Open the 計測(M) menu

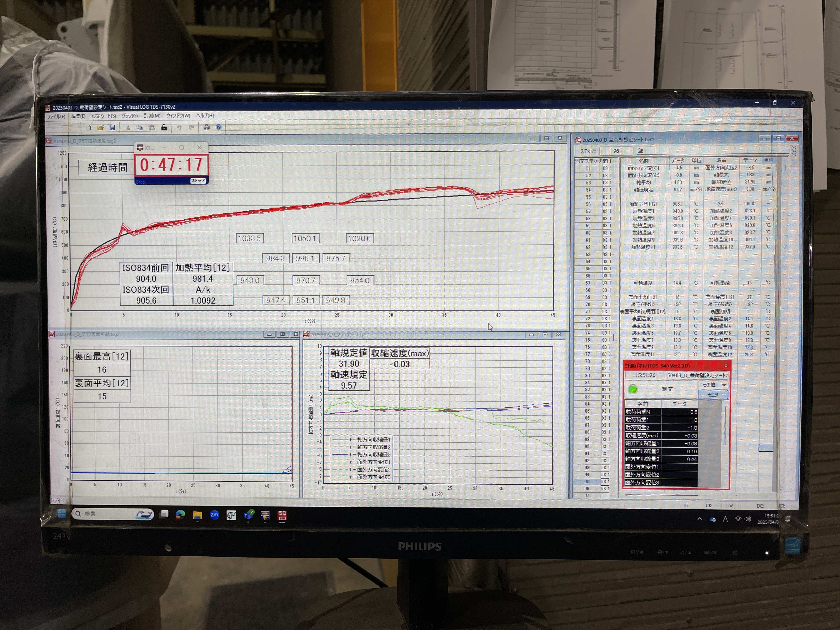pyautogui.click(x=152, y=116)
